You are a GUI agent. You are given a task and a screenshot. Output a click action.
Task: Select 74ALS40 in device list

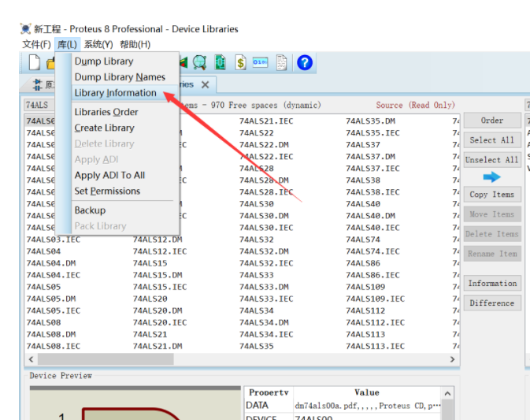(363, 204)
